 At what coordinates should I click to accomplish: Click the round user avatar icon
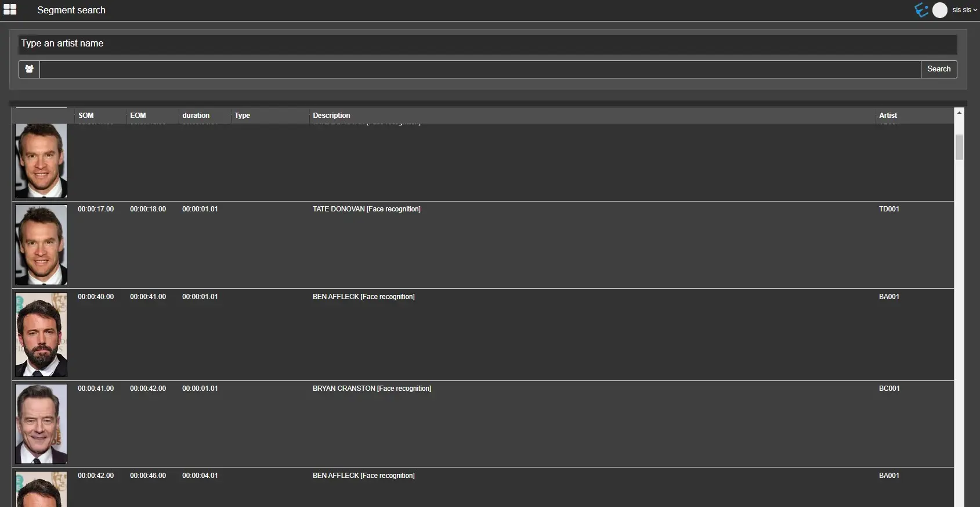(939, 10)
